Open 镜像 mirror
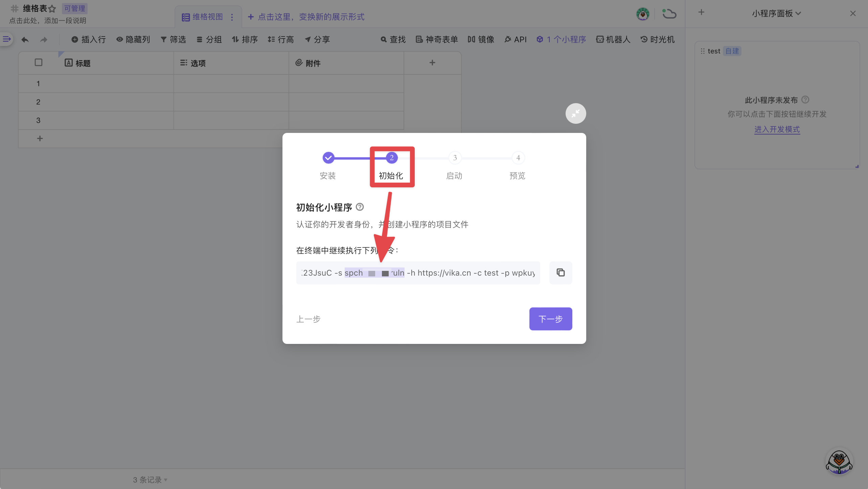Viewport: 868px width, 489px height. tap(481, 40)
